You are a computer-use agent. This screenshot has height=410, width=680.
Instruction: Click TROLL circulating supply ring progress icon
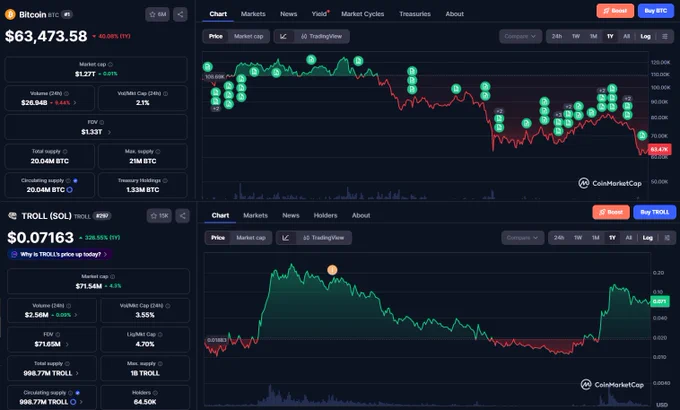73,402
